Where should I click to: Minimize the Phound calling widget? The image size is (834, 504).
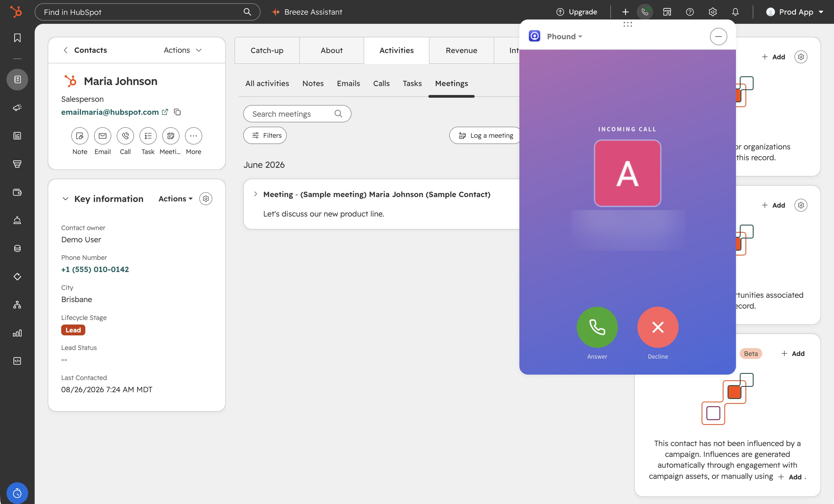click(718, 37)
